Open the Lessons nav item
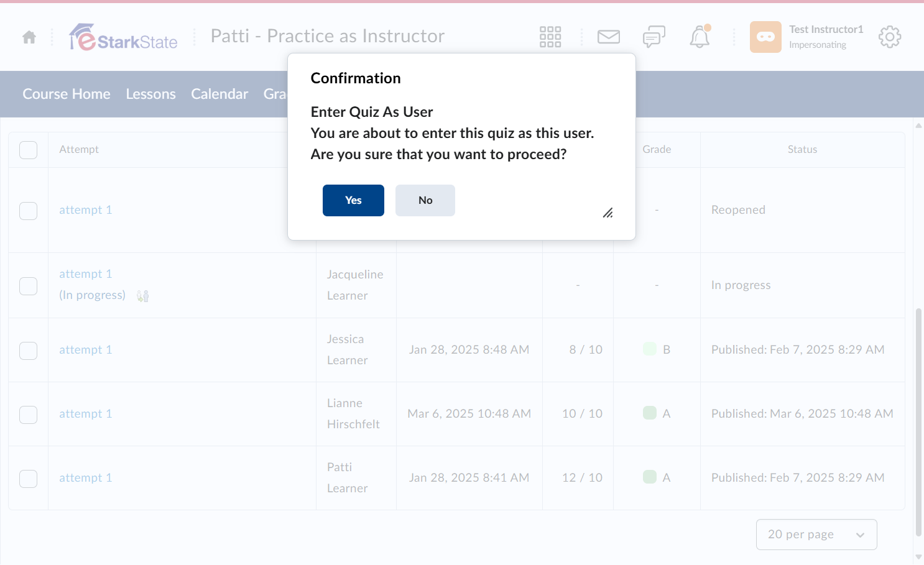This screenshot has height=565, width=924. (x=150, y=94)
